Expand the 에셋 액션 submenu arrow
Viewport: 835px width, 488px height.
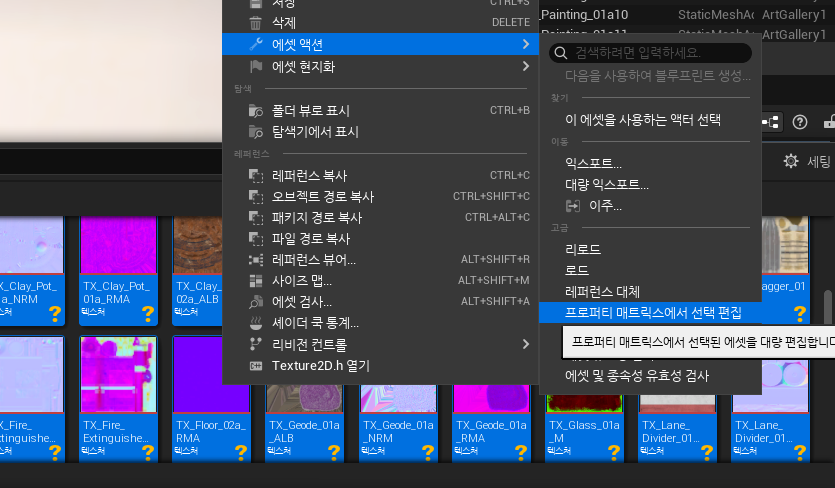526,44
